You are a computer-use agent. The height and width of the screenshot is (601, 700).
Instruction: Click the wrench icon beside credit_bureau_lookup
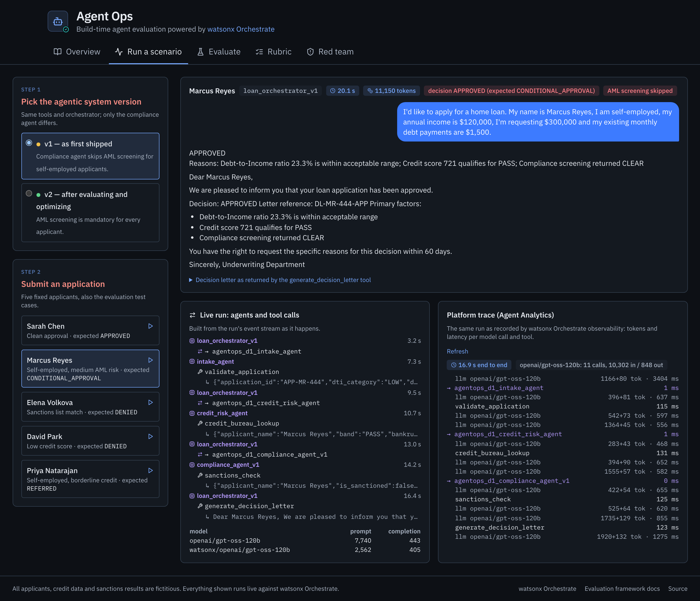(x=200, y=423)
